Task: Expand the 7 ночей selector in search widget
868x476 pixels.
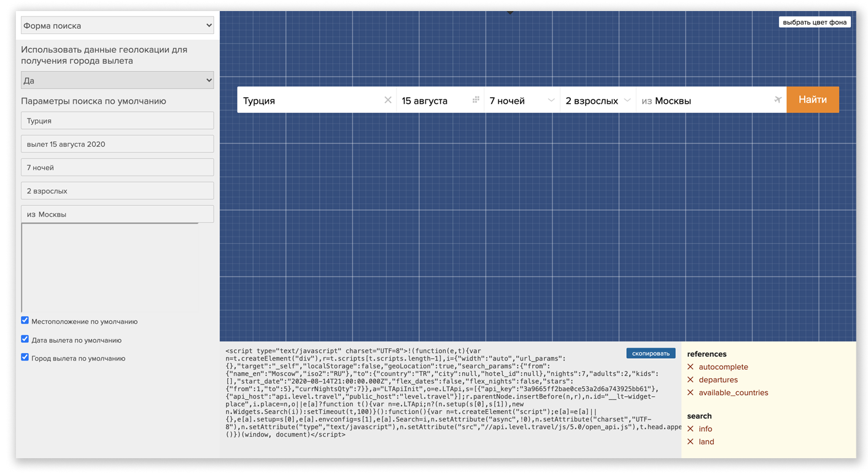Action: coord(522,100)
